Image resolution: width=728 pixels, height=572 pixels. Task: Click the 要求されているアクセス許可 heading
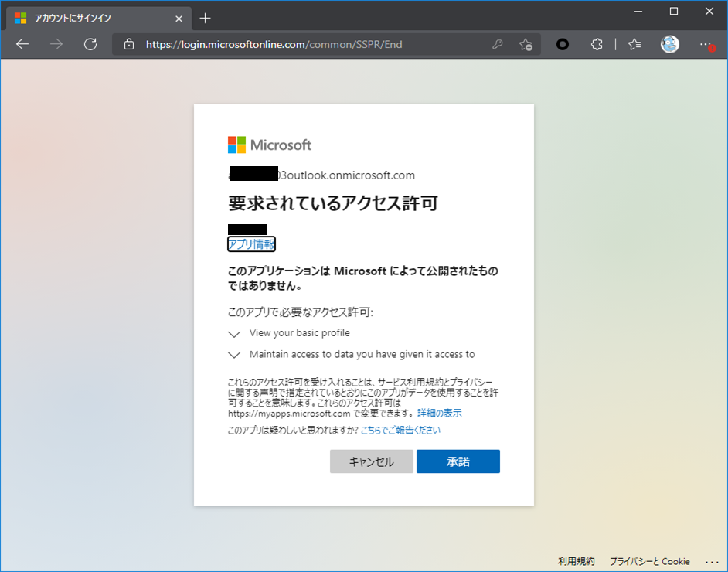click(x=333, y=203)
